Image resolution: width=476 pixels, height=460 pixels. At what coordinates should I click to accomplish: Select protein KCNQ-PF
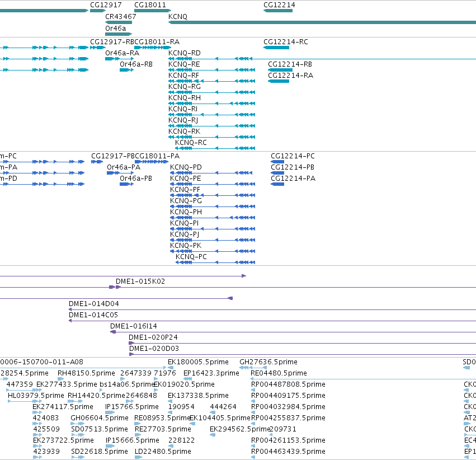[x=213, y=195]
